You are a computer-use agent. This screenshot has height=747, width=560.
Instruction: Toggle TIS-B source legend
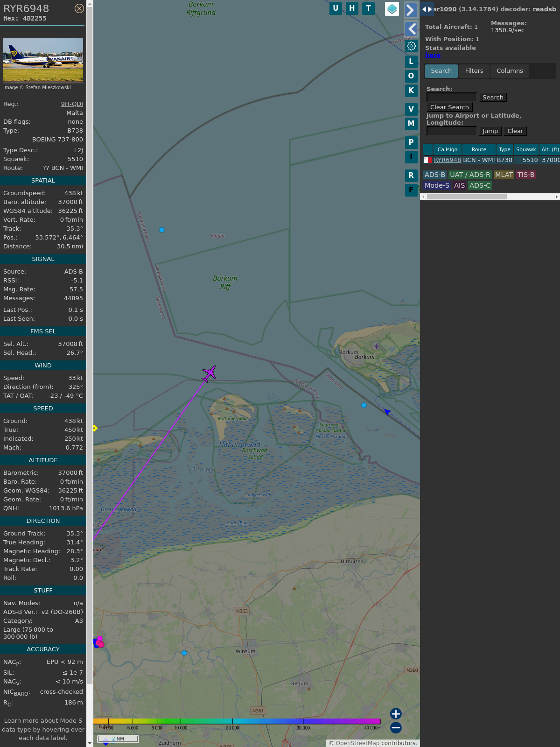pos(526,175)
